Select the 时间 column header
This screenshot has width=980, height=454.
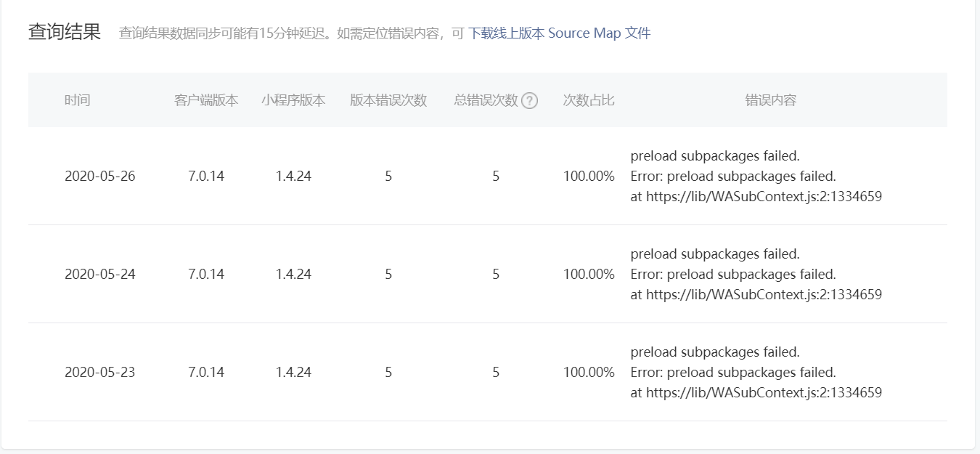click(77, 100)
